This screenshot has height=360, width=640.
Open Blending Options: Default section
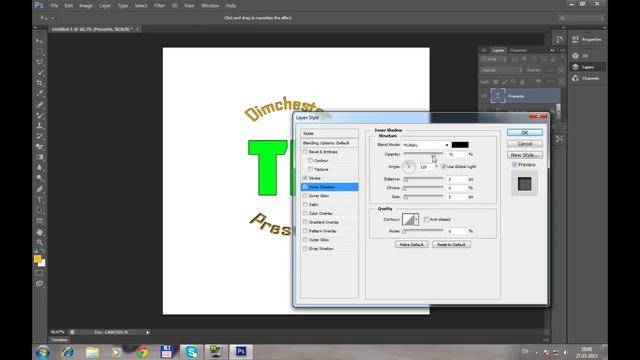tap(329, 143)
